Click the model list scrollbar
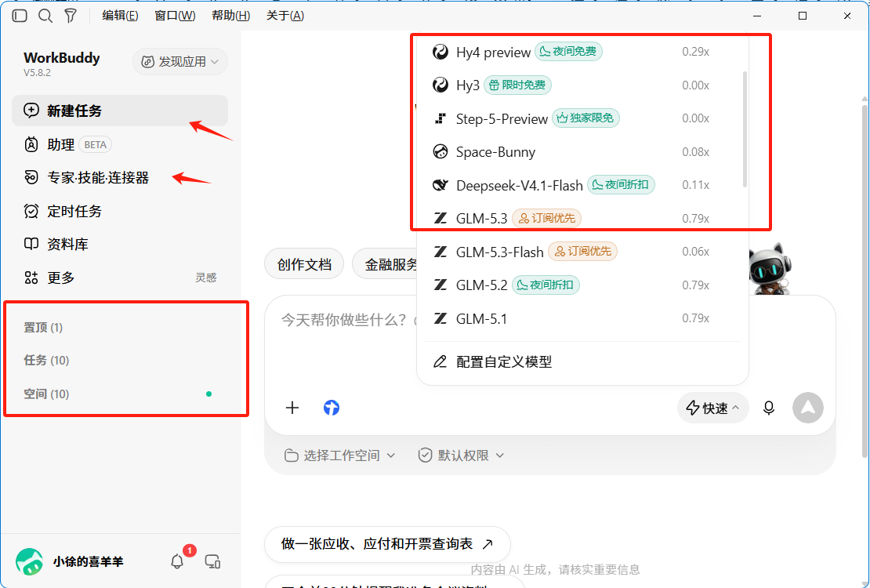The image size is (870, 588). click(744, 129)
